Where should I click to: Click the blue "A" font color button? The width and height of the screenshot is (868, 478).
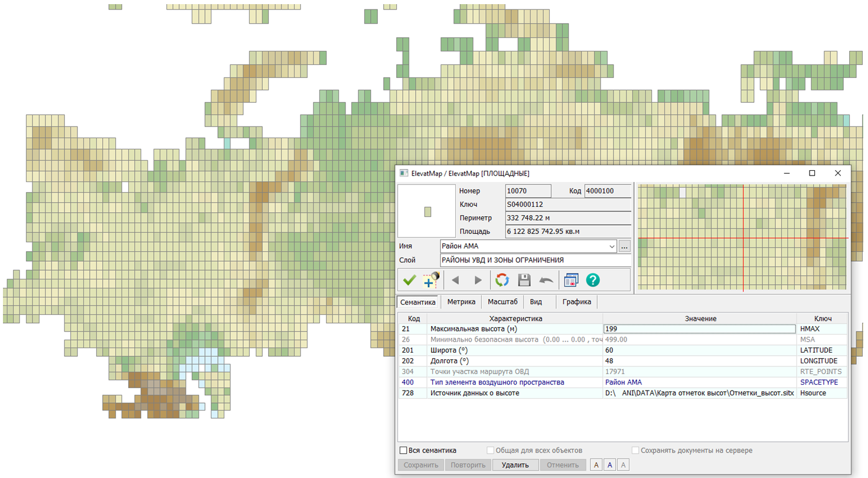(x=610, y=465)
